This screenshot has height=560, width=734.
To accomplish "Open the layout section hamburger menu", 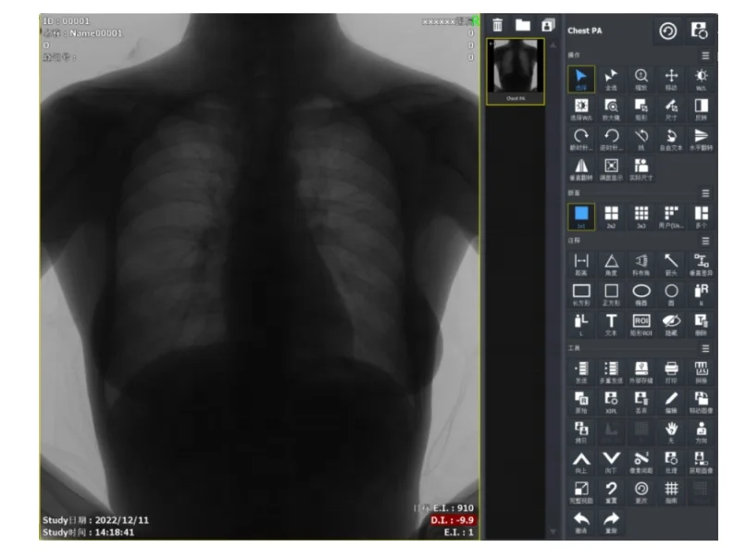I will tap(705, 193).
